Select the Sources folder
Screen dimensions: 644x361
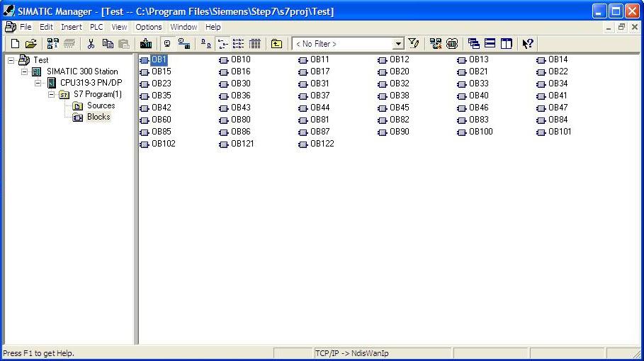101,106
